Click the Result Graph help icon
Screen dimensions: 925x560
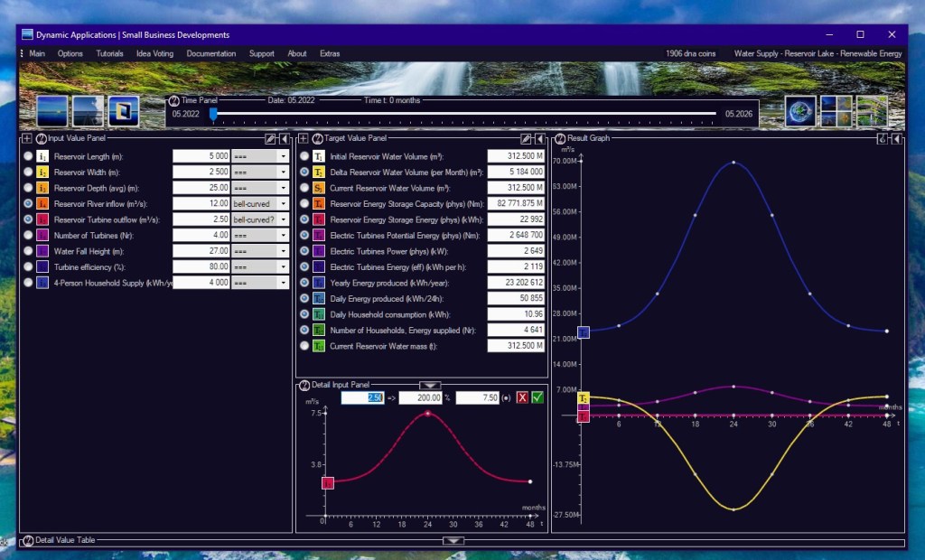pos(560,139)
